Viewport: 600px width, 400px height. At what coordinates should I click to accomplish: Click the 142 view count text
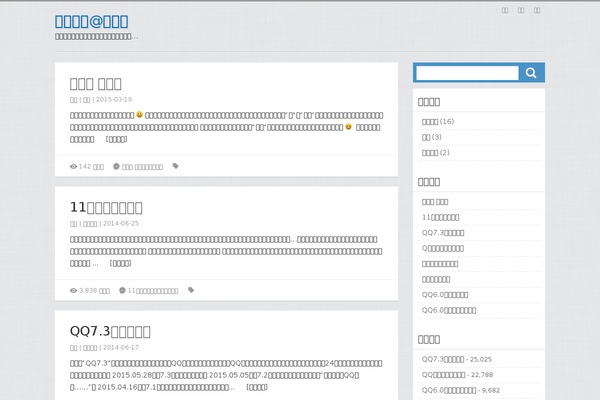pyautogui.click(x=91, y=167)
